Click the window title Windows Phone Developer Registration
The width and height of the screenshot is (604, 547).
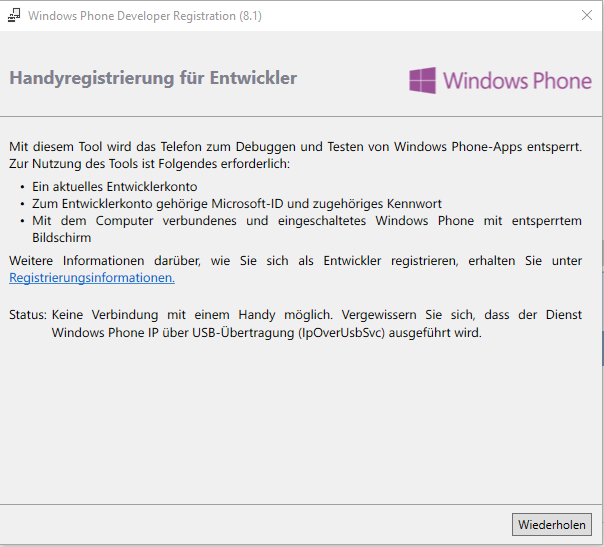pos(145,16)
